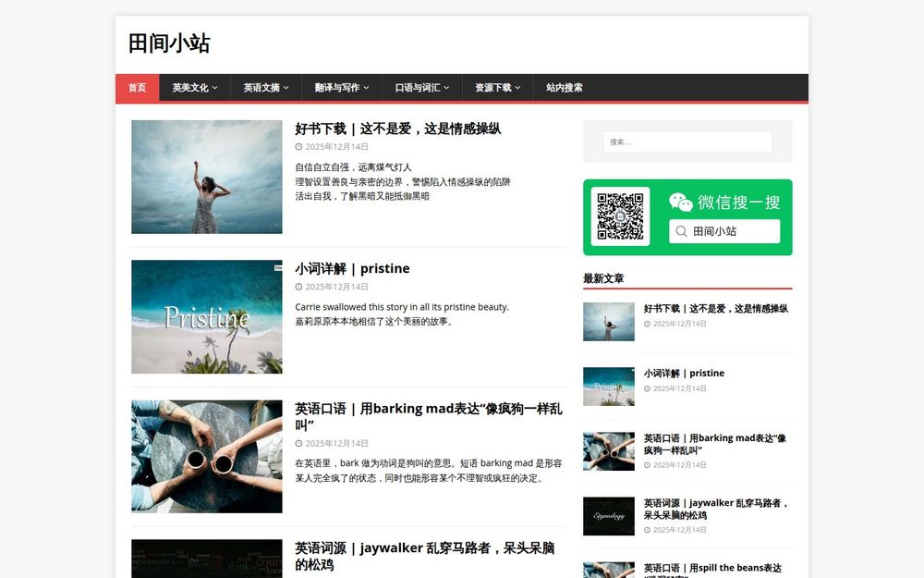
Task: Open sidebar small woman-under-clouds thumbnail
Action: pyautogui.click(x=609, y=322)
